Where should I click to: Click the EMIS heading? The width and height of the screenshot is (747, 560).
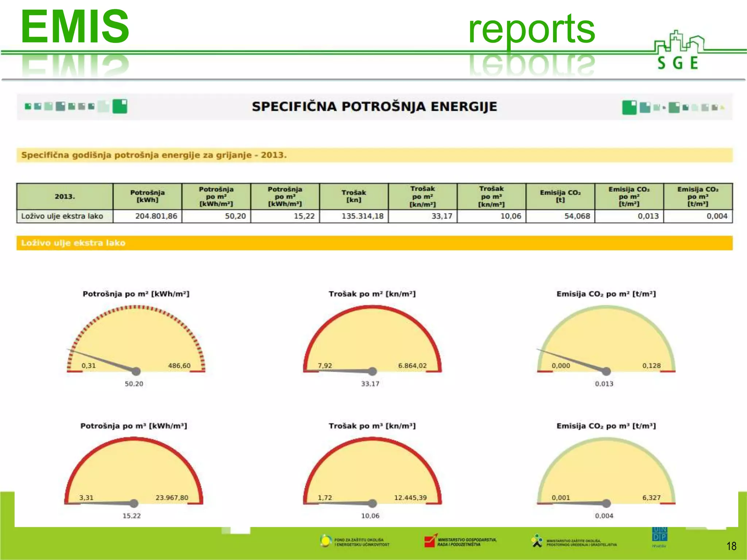coord(75,27)
